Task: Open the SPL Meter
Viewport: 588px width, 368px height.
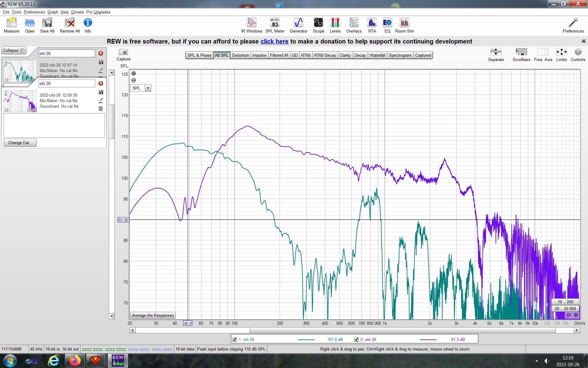Action: (x=275, y=25)
